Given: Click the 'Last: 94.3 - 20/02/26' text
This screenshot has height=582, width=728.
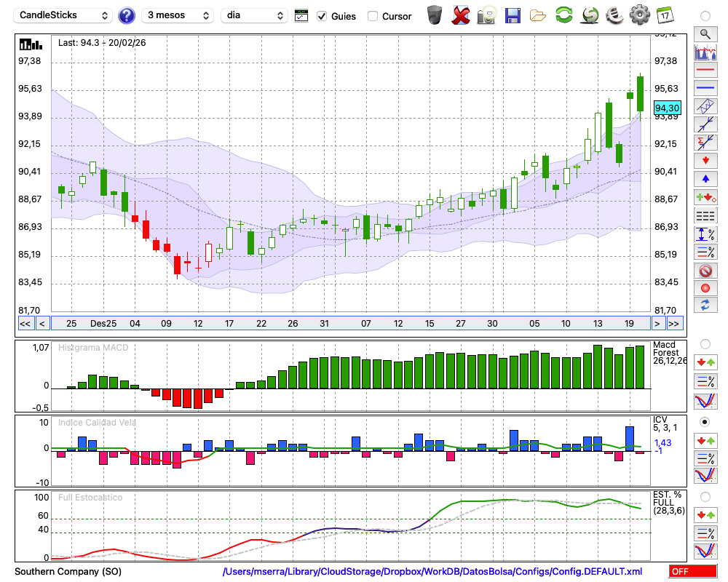Looking at the screenshot, I should coord(102,43).
